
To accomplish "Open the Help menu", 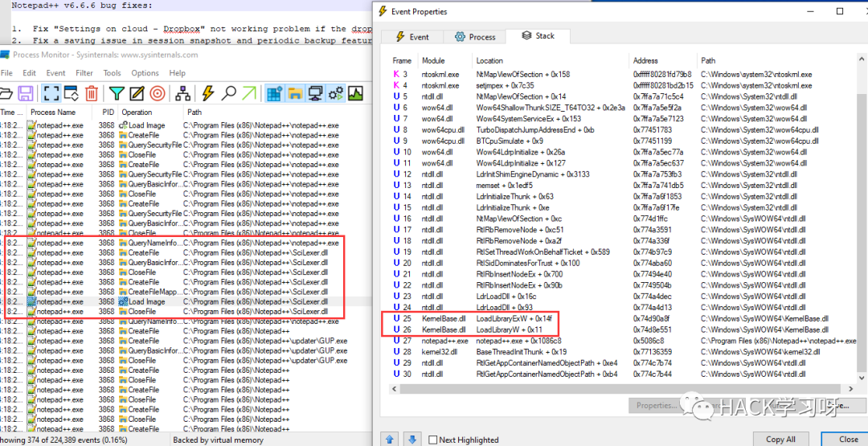I will [177, 73].
